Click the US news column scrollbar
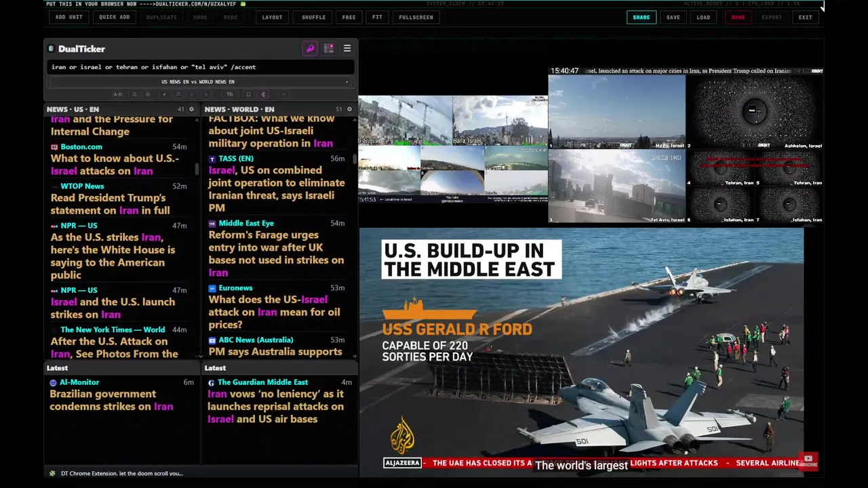The width and height of the screenshot is (868, 488). click(197, 169)
